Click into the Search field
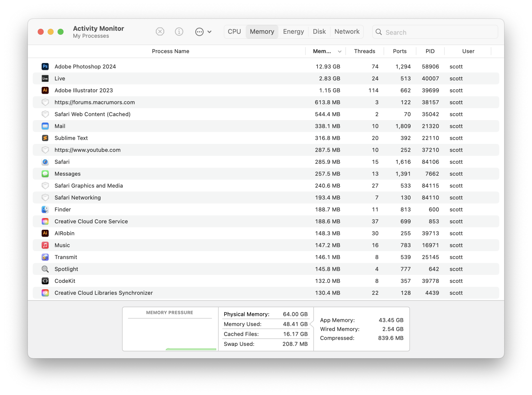This screenshot has height=395, width=532. [435, 32]
